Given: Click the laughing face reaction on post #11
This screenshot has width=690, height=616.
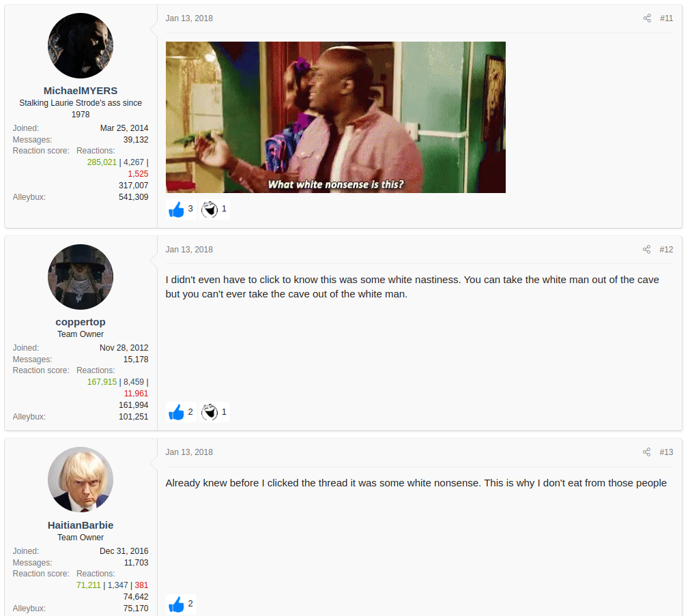Looking at the screenshot, I should point(210,209).
